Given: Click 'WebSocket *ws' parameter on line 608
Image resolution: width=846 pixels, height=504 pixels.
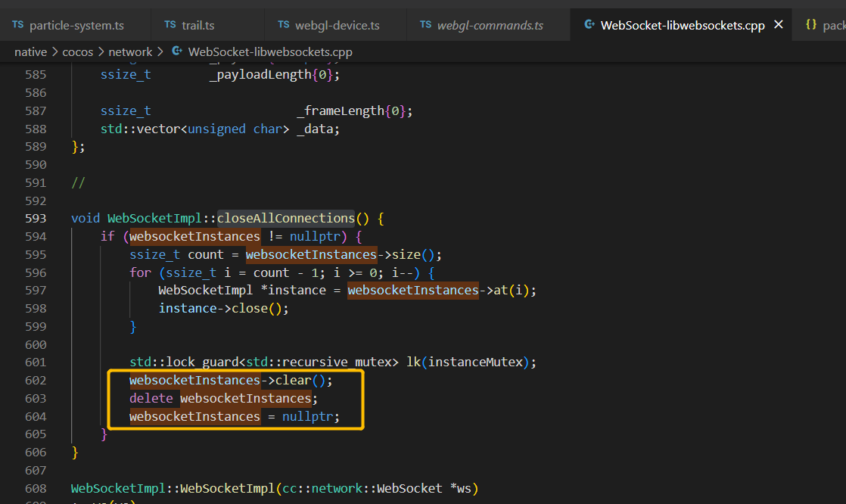Looking at the screenshot, I should pyautogui.click(x=424, y=488).
